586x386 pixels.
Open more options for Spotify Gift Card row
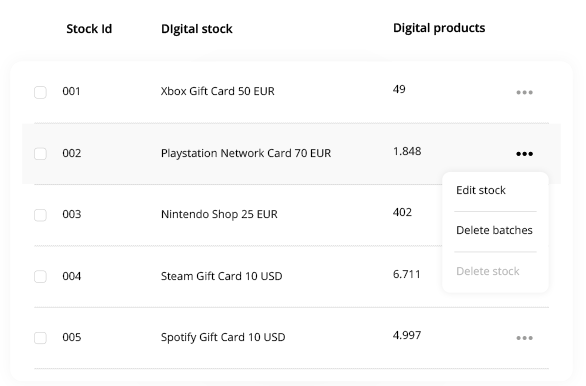tap(524, 338)
